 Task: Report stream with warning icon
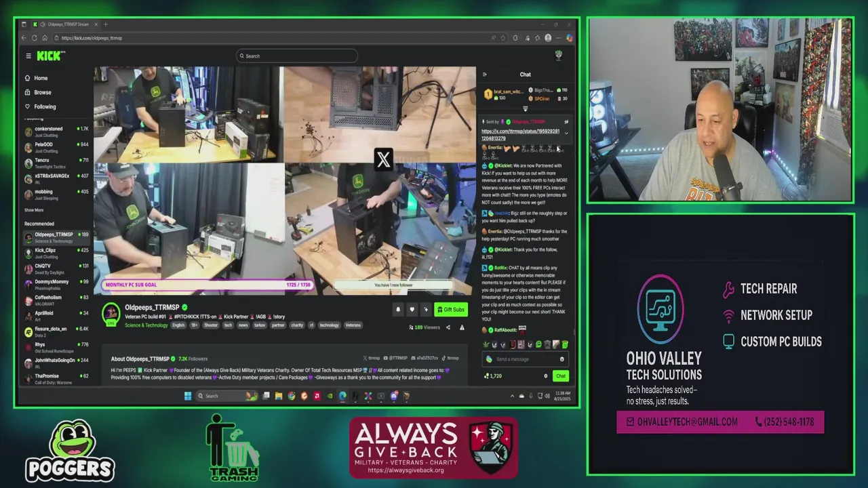(x=462, y=327)
